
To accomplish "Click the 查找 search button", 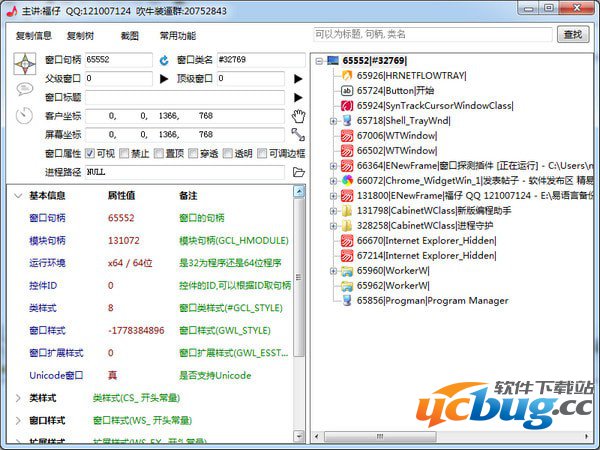I will click(x=573, y=34).
